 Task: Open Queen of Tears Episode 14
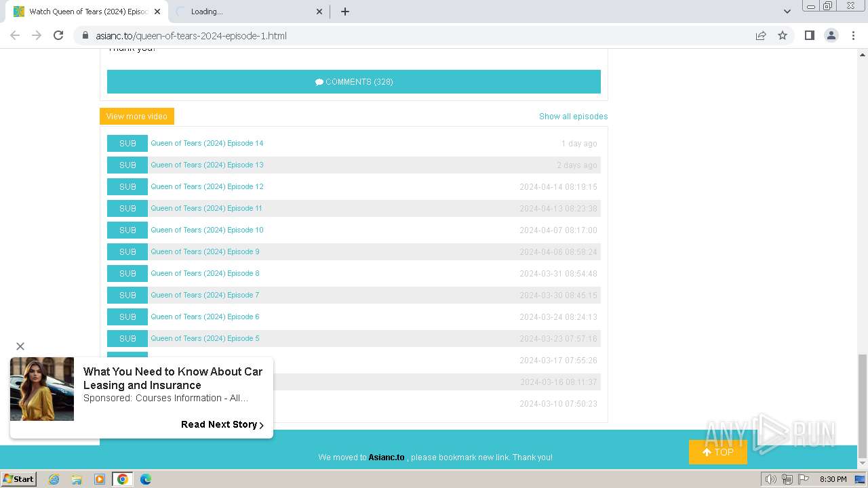pyautogui.click(x=207, y=143)
